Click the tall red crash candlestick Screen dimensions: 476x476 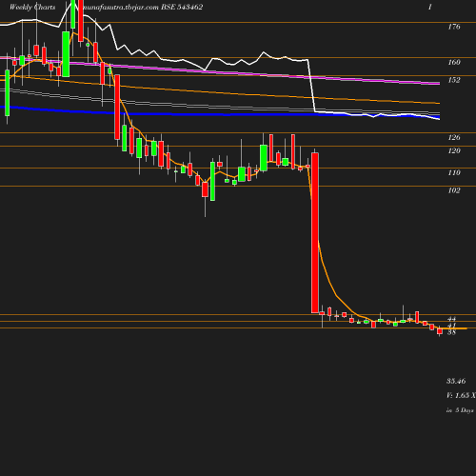pos(315,232)
